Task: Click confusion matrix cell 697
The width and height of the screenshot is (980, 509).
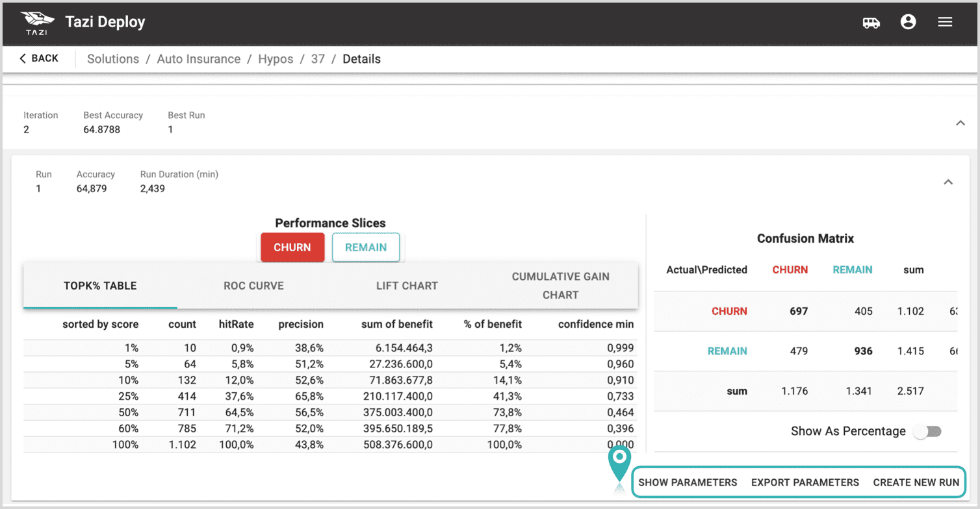Action: [799, 311]
